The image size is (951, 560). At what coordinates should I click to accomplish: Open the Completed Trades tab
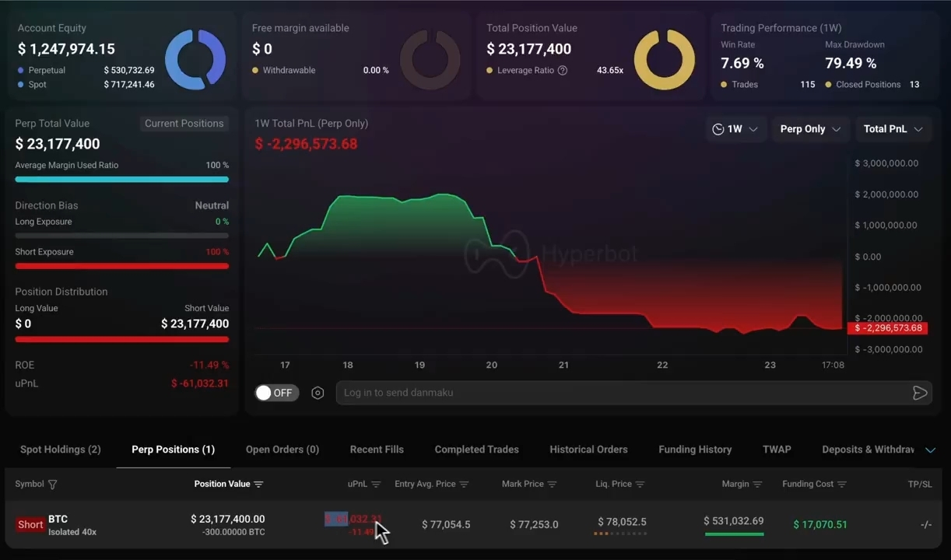476,450
